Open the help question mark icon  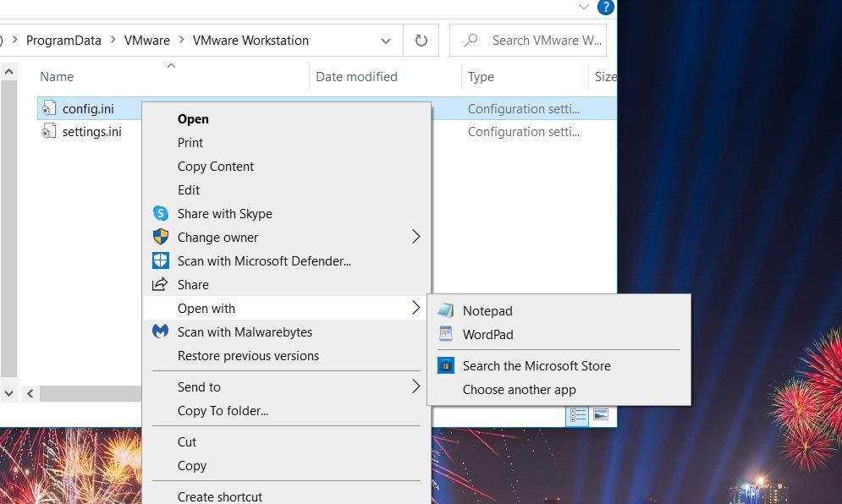click(x=606, y=7)
